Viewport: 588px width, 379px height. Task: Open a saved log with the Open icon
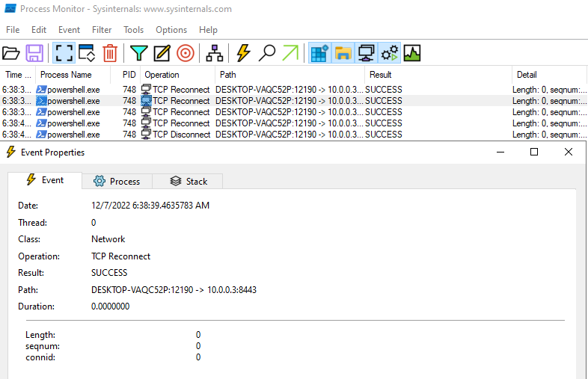[x=11, y=53]
